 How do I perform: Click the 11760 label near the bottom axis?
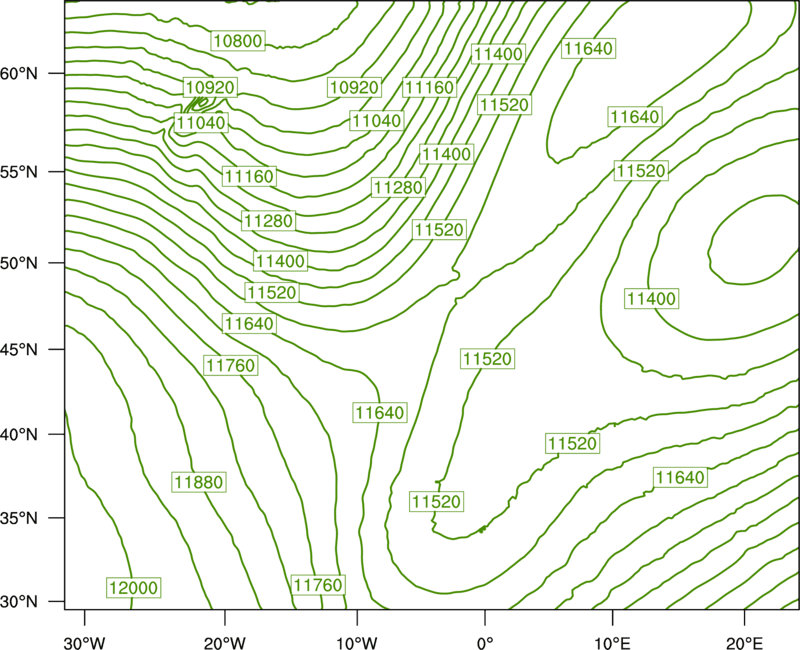point(318,584)
